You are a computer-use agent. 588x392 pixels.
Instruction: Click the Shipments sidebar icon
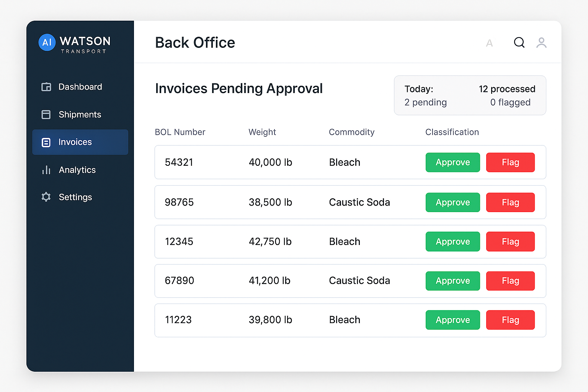(46, 114)
